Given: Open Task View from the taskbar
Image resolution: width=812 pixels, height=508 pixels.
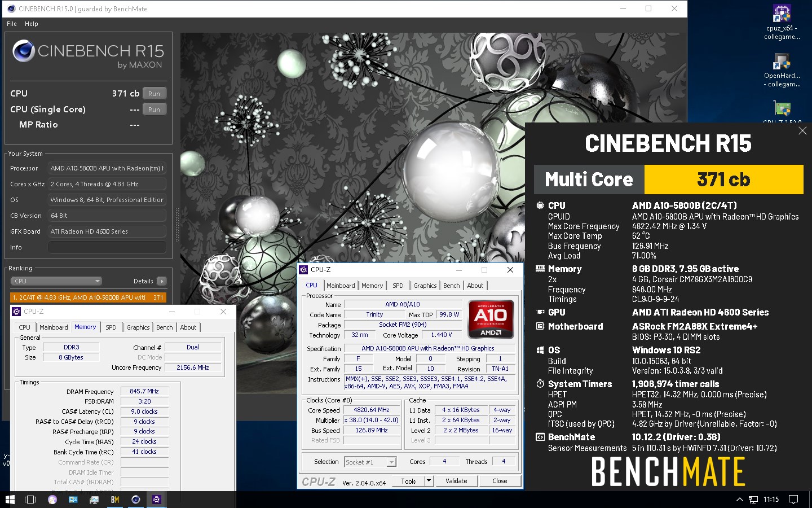Looking at the screenshot, I should (x=30, y=500).
